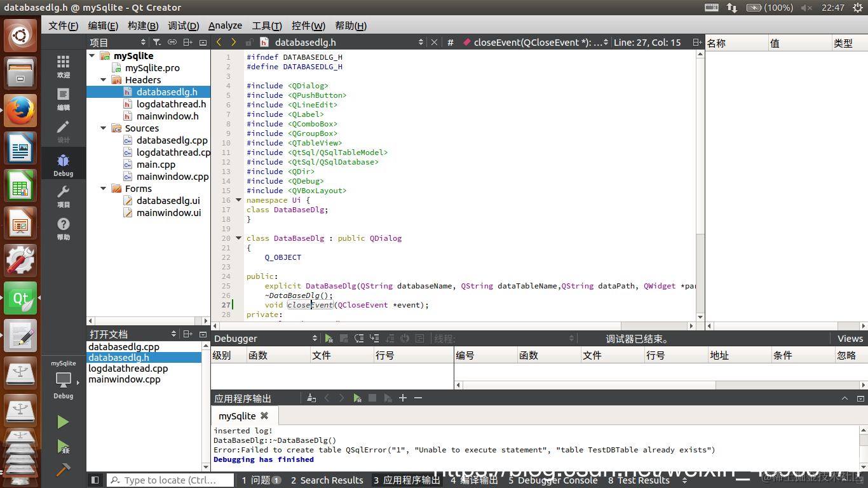Open 8 Test Results pane
This screenshot has width=868, height=488.
639,480
